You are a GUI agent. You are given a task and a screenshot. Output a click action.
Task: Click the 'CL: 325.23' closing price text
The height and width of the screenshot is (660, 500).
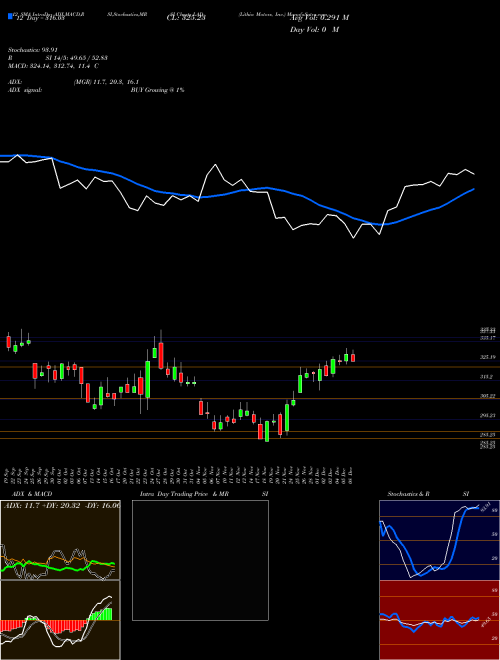186,18
